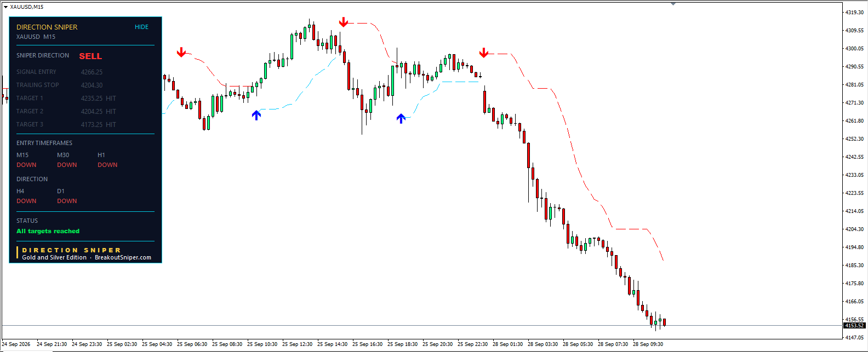The image size is (868, 352).
Task: Click the signal entry value 4266.25
Action: coord(92,72)
